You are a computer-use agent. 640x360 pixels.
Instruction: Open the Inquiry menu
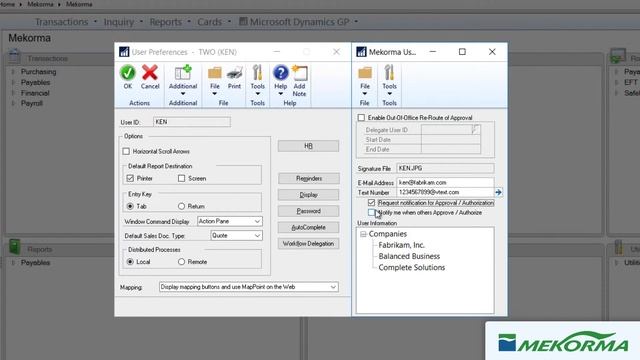click(119, 22)
